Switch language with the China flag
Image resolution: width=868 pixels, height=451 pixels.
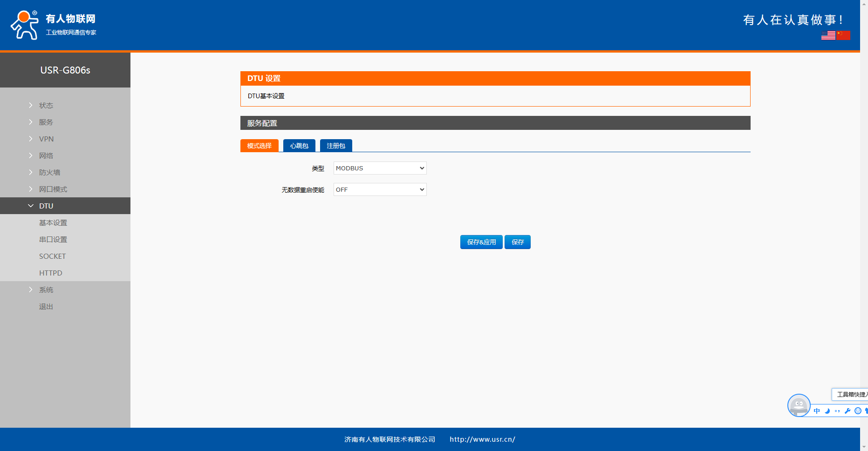[843, 35]
